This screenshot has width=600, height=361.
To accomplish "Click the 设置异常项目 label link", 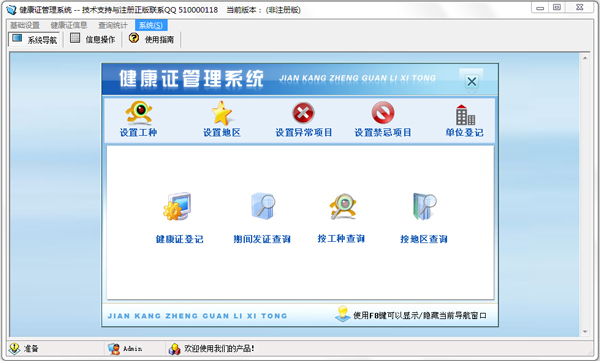I will 303,132.
